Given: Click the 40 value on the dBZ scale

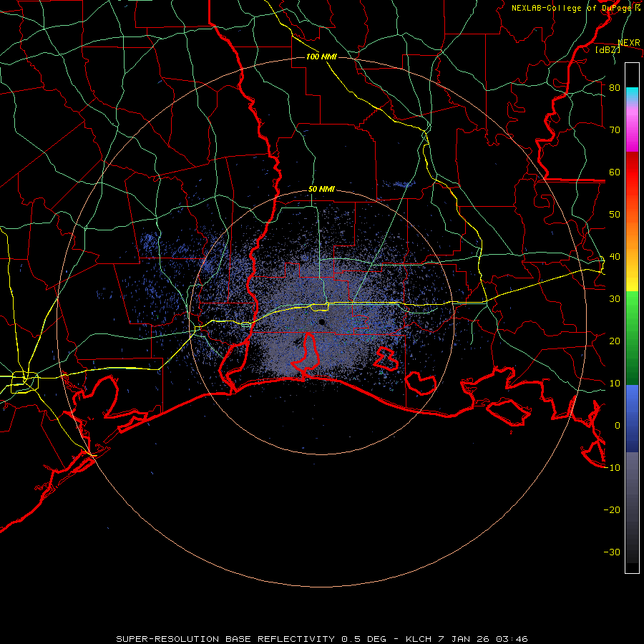Looking at the screenshot, I should click(x=615, y=257).
